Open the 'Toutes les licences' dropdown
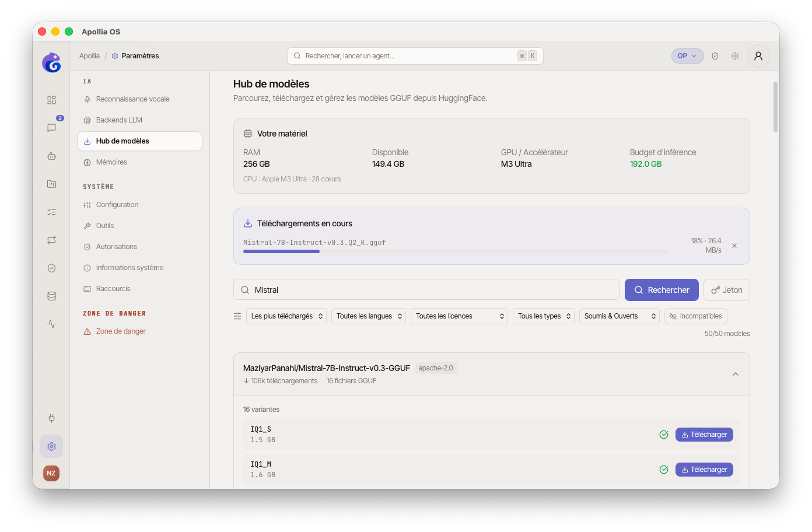The image size is (812, 532). (460, 316)
